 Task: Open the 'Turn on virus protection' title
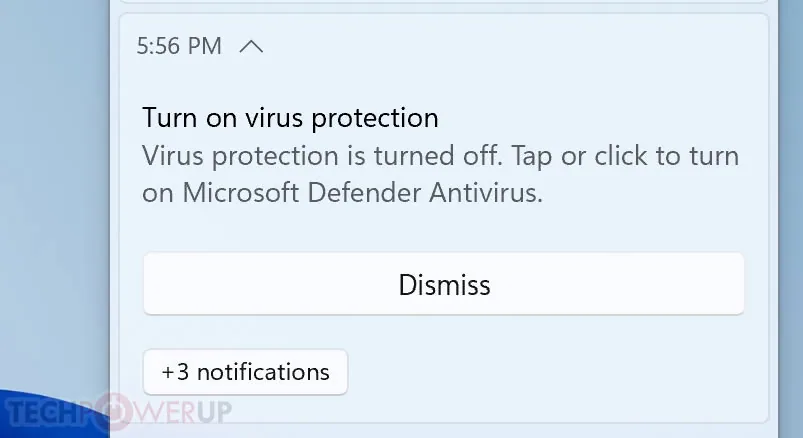click(x=290, y=118)
